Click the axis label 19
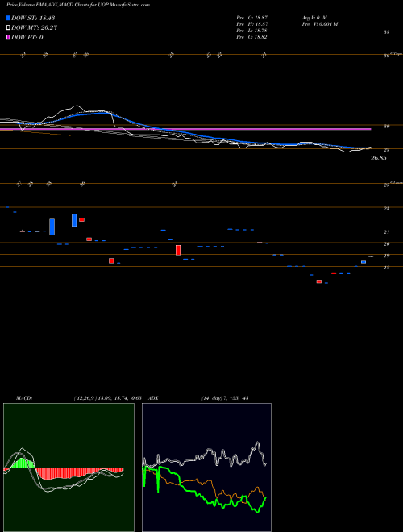The height and width of the screenshot is (532, 403). coord(386,256)
